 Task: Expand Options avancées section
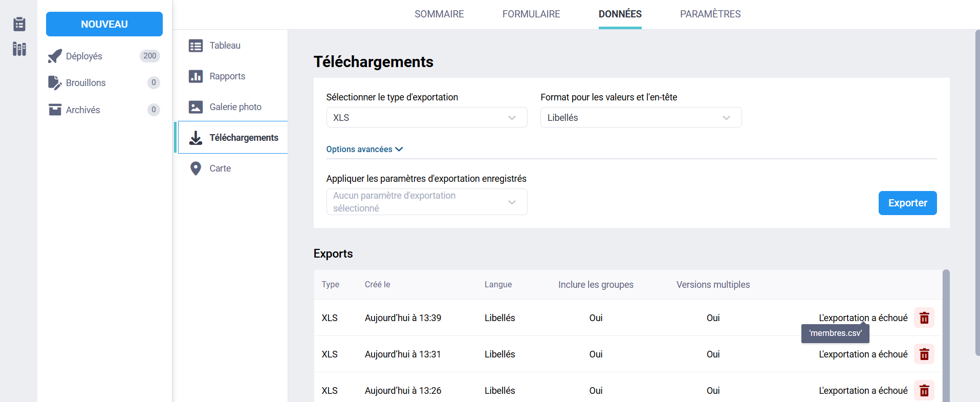364,150
